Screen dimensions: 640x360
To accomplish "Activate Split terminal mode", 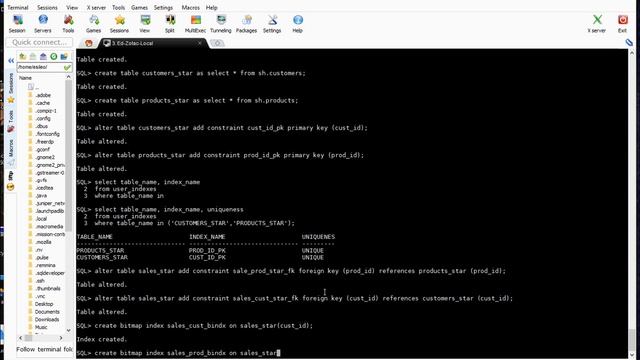I will (170, 24).
